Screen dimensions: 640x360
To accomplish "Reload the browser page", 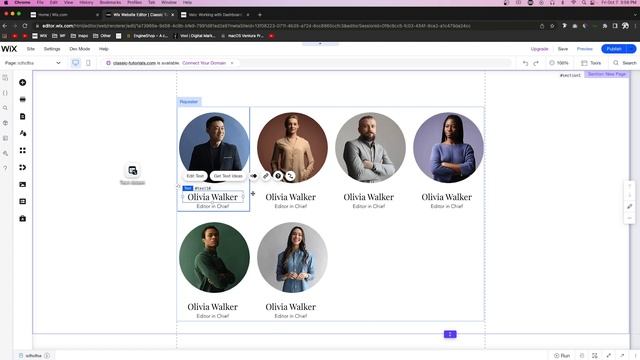I will pos(25,26).
